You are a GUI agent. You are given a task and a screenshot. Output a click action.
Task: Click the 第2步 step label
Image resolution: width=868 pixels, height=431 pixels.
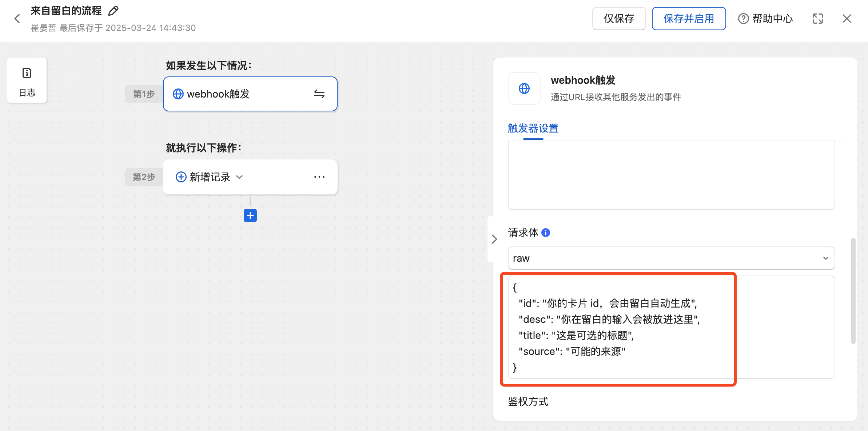tap(144, 177)
